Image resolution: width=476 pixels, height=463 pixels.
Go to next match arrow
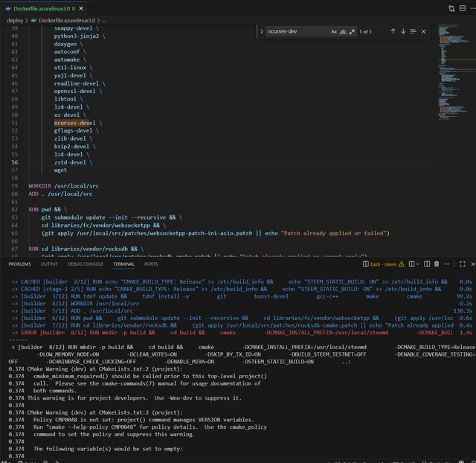tap(403, 31)
